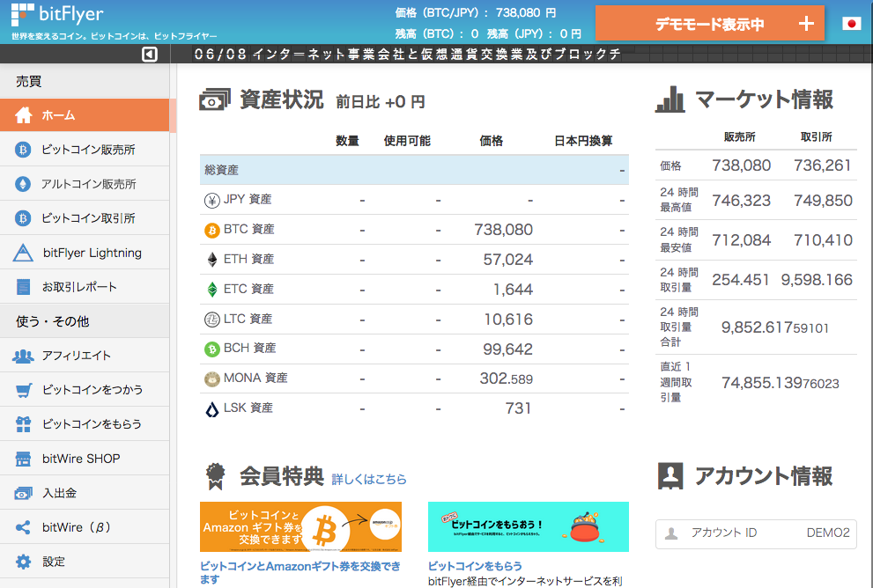This screenshot has width=873, height=588.
Task: Click the 入出金 money icon
Action: 24,494
